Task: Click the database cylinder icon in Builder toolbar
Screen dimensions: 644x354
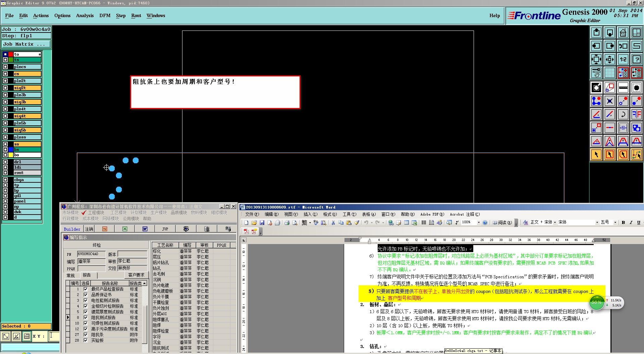Action: pyautogui.click(x=207, y=229)
